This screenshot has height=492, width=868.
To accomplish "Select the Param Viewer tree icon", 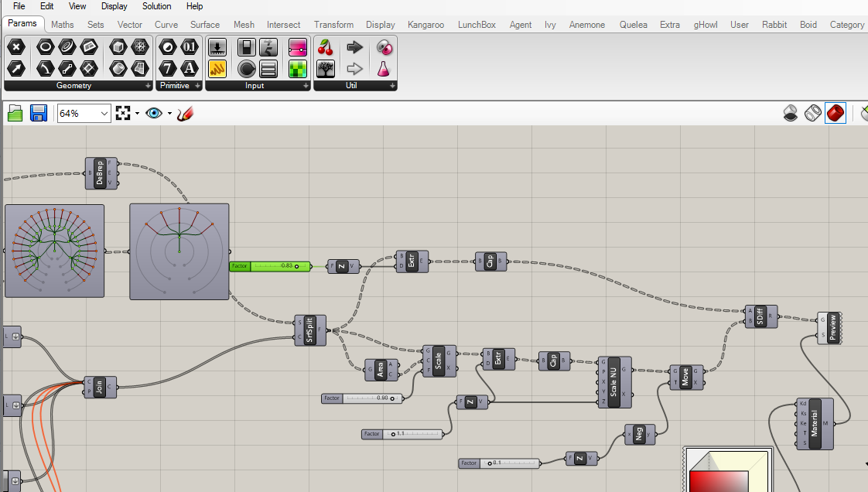I will [326, 68].
